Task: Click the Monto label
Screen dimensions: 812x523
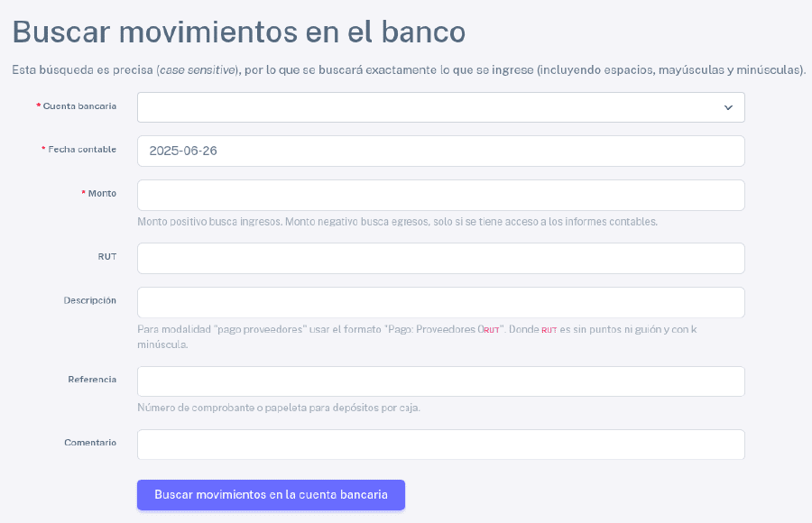Action: point(102,193)
